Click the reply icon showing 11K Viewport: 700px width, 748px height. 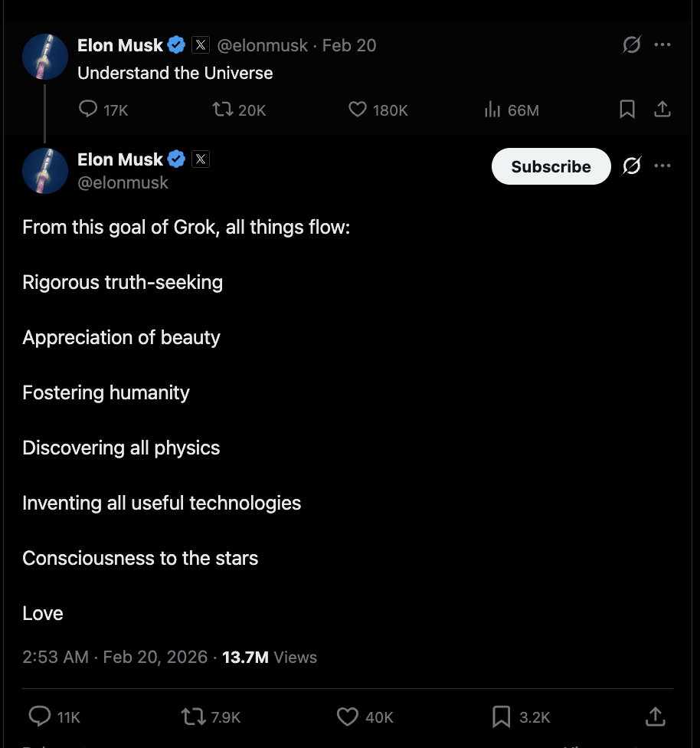click(39, 717)
